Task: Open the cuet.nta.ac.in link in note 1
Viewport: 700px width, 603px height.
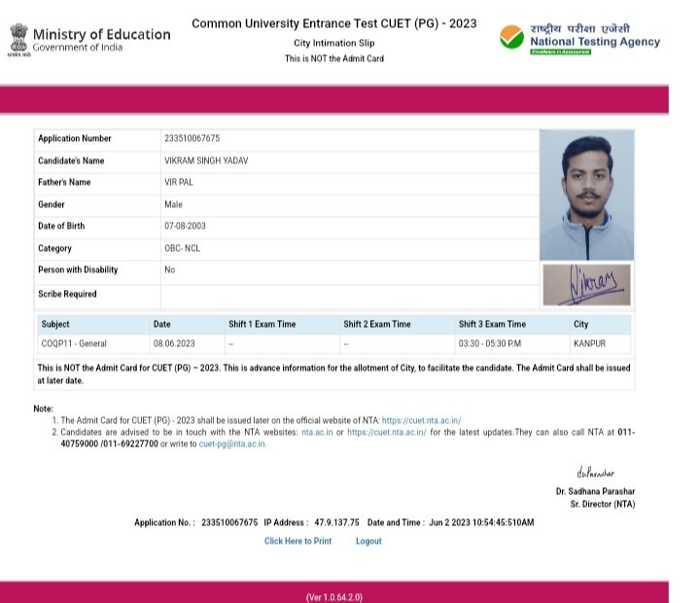Action: pos(421,420)
